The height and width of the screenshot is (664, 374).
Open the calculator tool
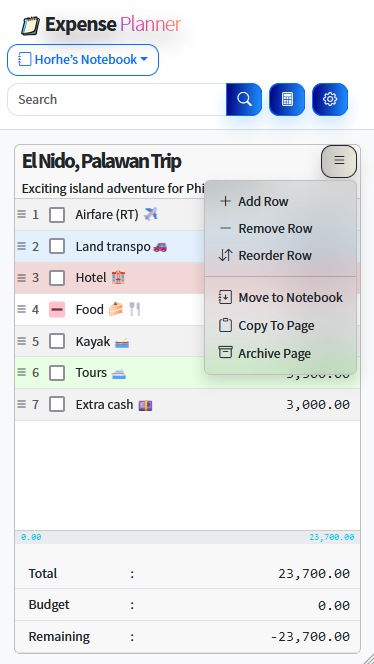(x=287, y=100)
